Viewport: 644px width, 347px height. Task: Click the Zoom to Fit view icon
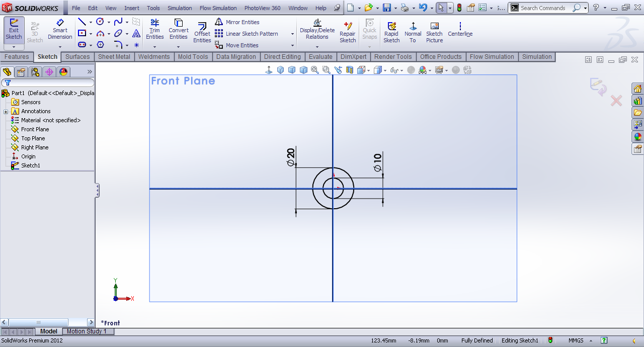315,70
